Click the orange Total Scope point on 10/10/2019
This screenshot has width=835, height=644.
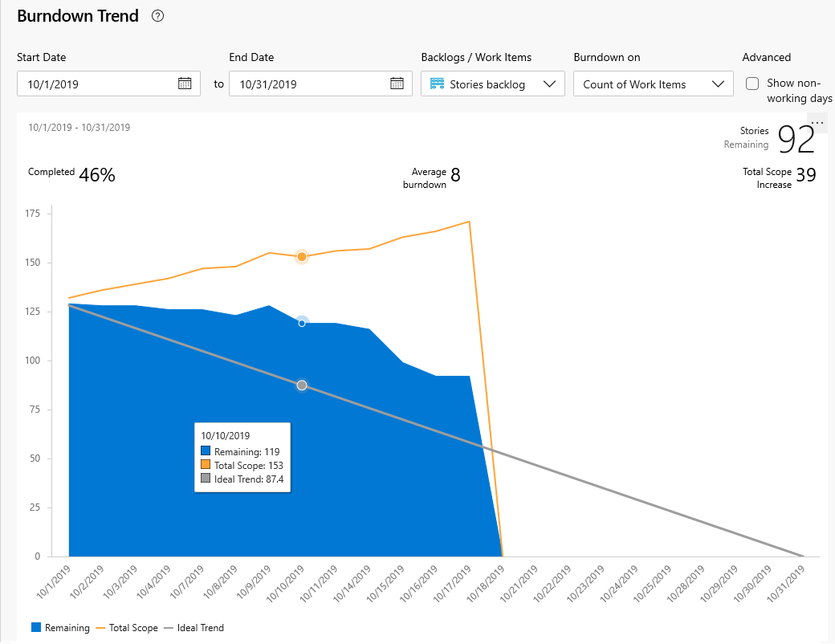coord(302,257)
